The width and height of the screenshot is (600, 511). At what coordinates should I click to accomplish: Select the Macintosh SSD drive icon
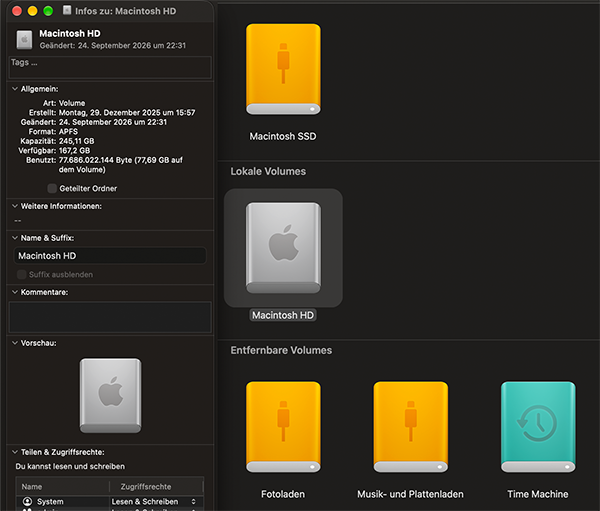pos(283,69)
